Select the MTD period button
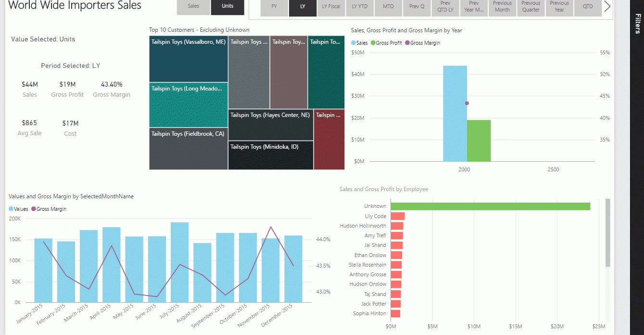The image size is (644, 335). (388, 7)
